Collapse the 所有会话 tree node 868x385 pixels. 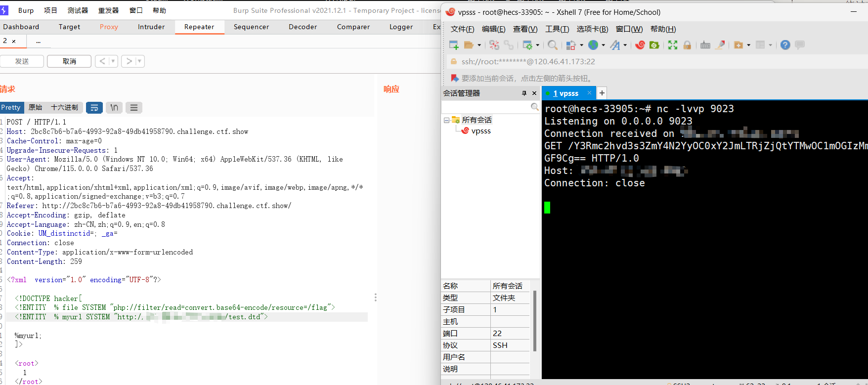446,120
